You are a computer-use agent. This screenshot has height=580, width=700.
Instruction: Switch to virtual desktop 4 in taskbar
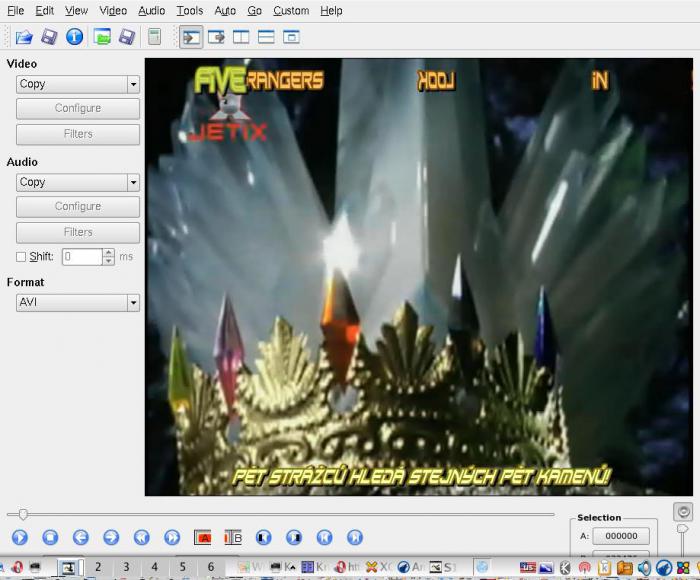point(154,567)
